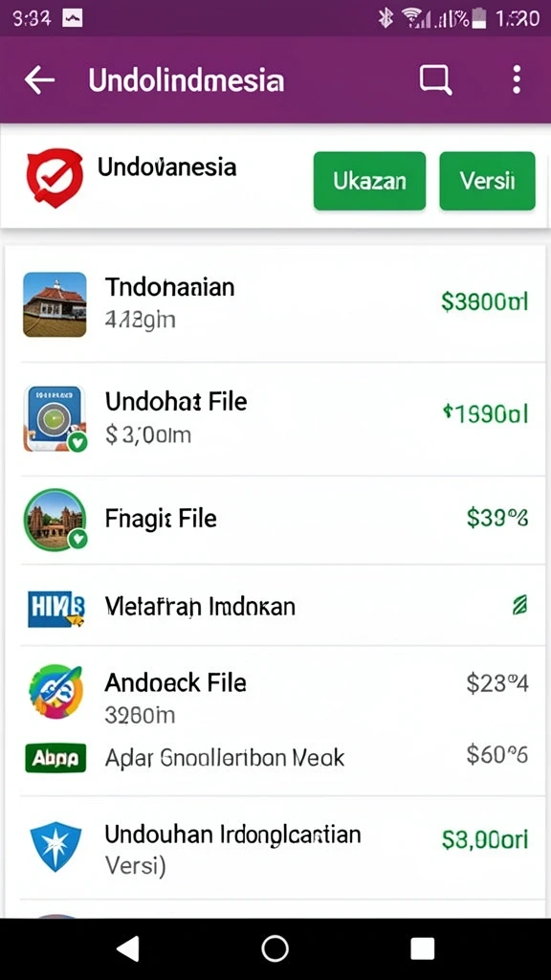551x980 pixels.
Task: Select the Undohat File app icon
Action: coord(55,419)
